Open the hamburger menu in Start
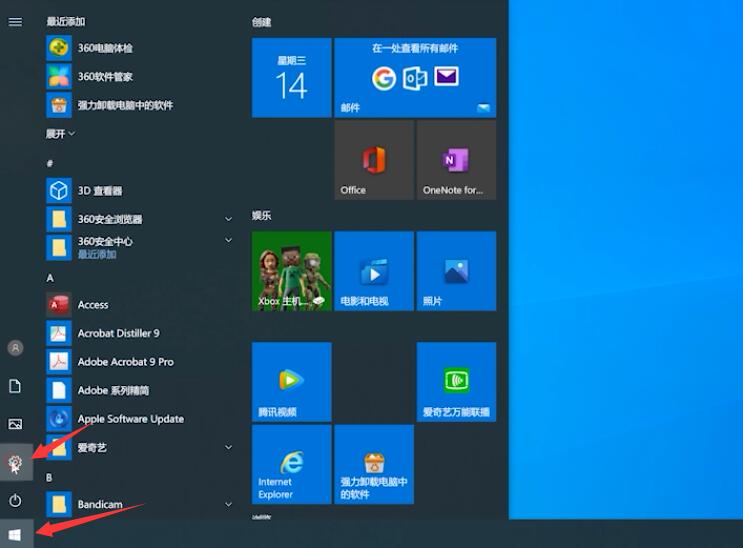Image resolution: width=743 pixels, height=548 pixels. pyautogui.click(x=15, y=22)
